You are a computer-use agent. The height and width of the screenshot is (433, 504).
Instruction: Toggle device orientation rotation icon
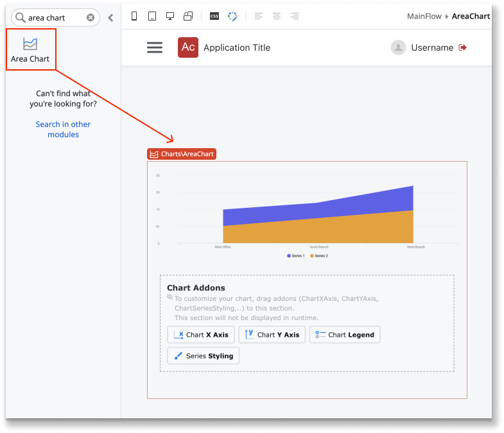click(x=188, y=16)
